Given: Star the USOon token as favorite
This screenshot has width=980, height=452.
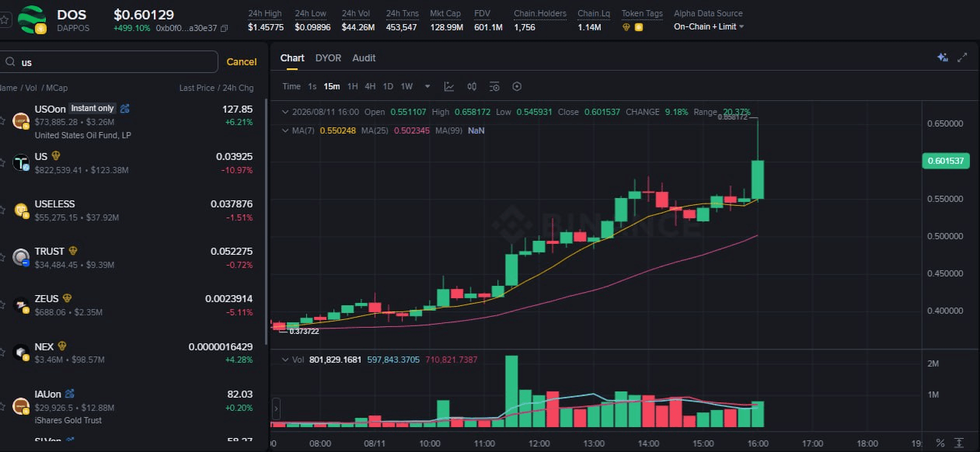Looking at the screenshot, I should [2, 121].
